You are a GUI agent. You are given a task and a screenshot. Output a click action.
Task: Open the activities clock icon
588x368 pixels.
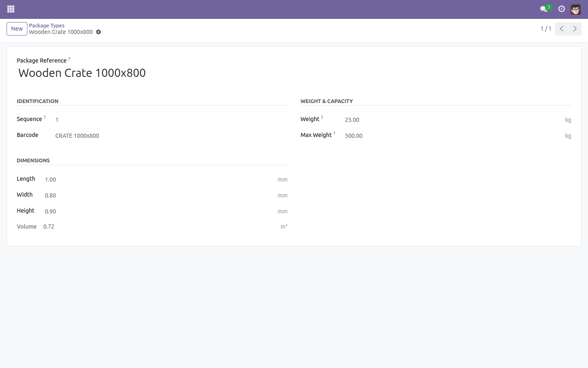pyautogui.click(x=561, y=9)
